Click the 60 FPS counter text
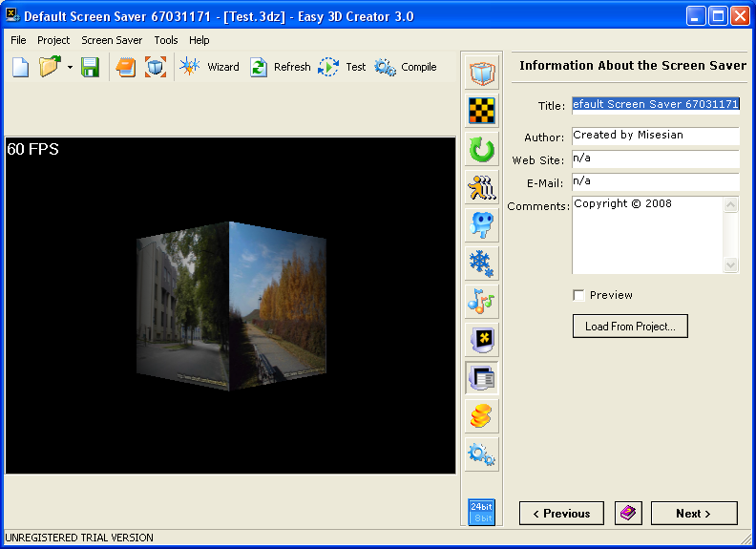The width and height of the screenshot is (756, 549). pos(32,149)
